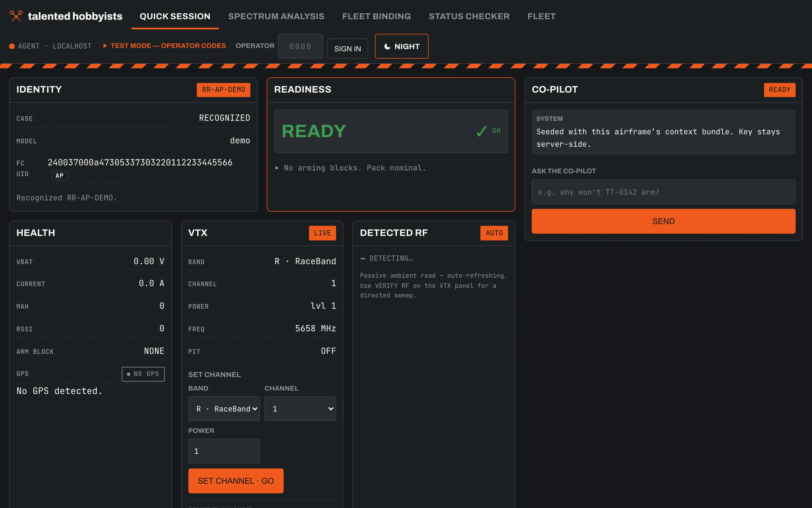Click the FC UID value 240037000a47...
Viewport: 812px width, 508px height.
click(140, 163)
